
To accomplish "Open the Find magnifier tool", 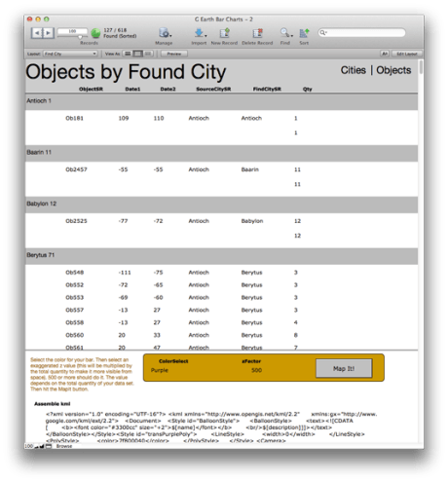I will click(x=285, y=33).
